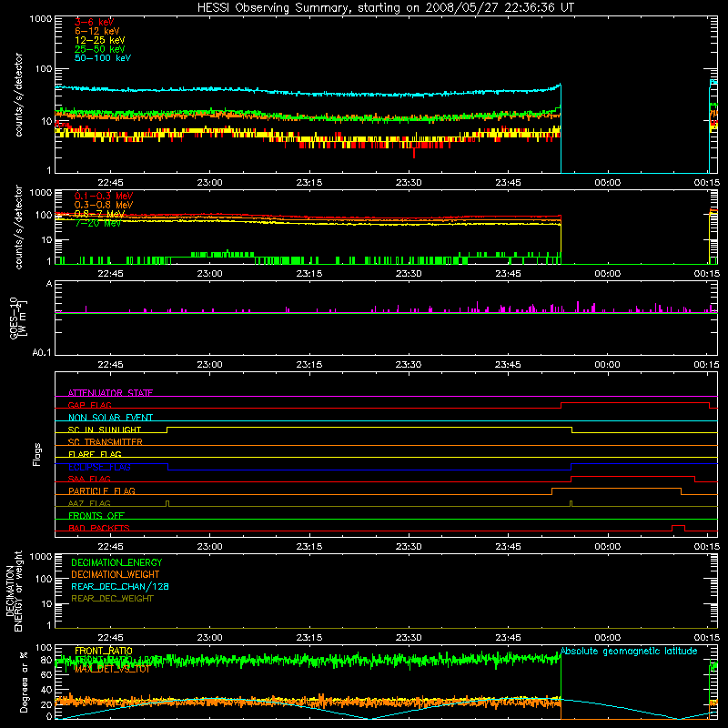The image size is (728, 728).
Task: Click the REAR_DEC_CHAN/128 legend entry
Action: pyautogui.click(x=120, y=586)
